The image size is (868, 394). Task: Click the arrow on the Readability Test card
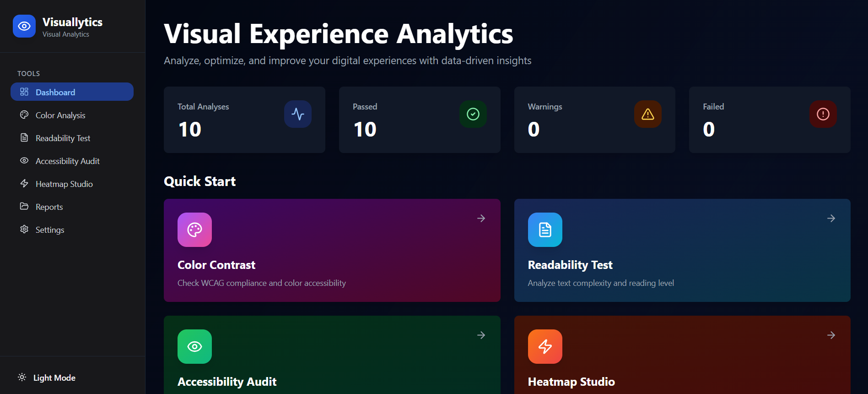click(831, 219)
